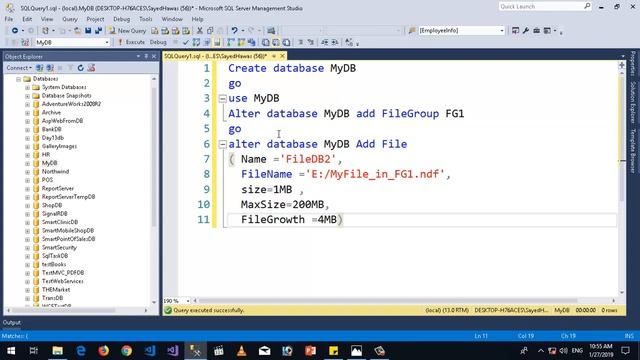The height and width of the screenshot is (360, 640).
Task: Click the Copy icon in toolbar
Action: [210, 31]
